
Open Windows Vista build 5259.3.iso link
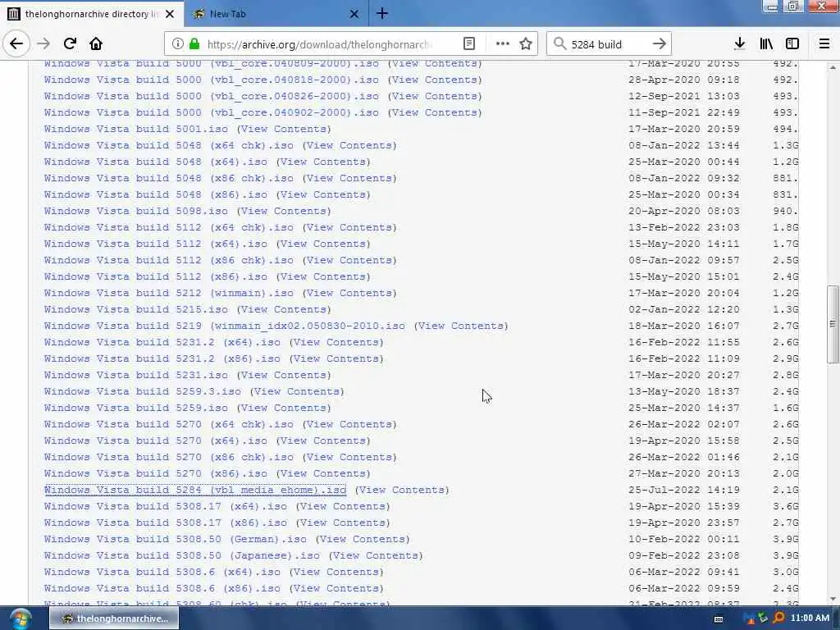143,391
